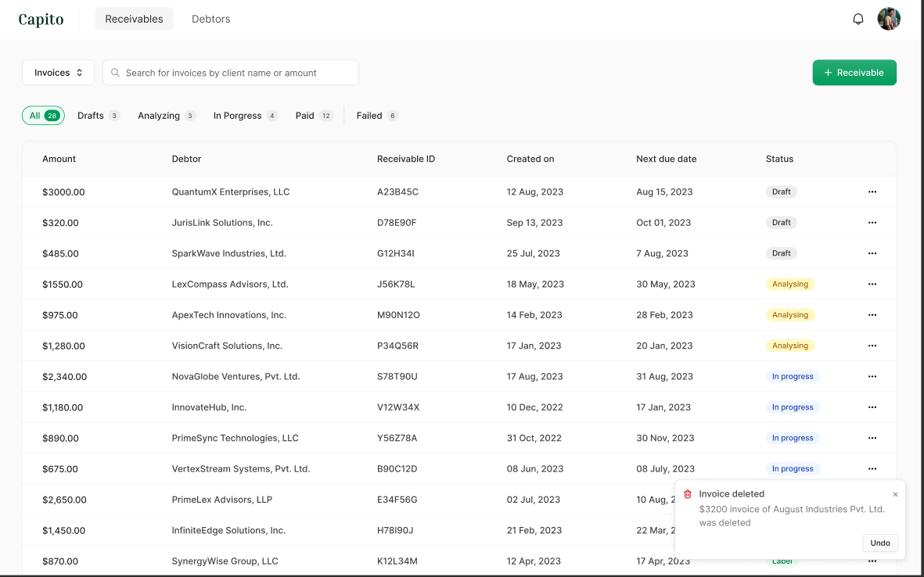Focus the invoice search field
Screen dimensions: 924x577
click(x=230, y=73)
